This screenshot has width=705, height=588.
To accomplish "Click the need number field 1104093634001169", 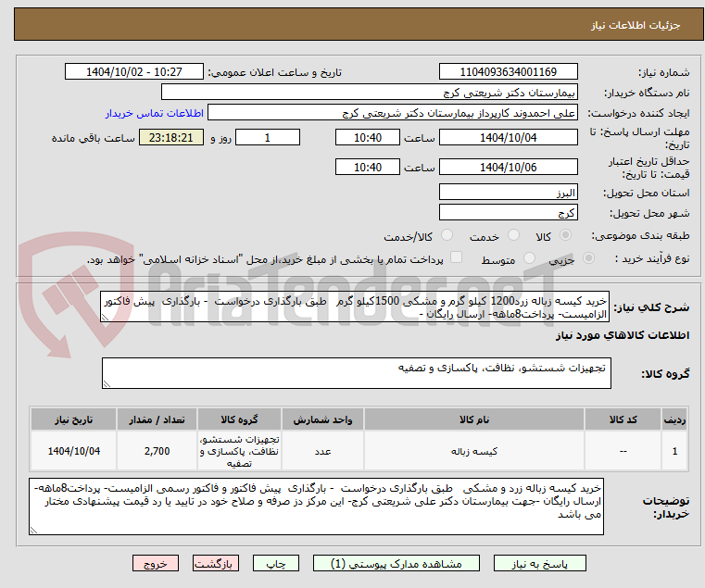I will point(508,72).
